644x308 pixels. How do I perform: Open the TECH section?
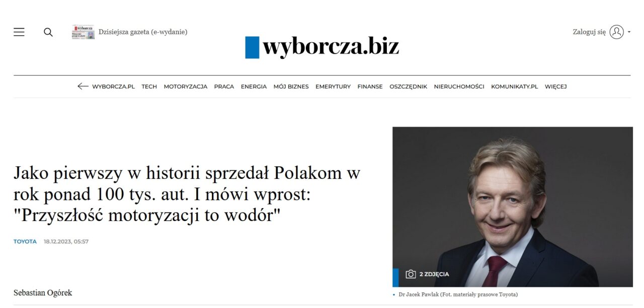point(149,86)
